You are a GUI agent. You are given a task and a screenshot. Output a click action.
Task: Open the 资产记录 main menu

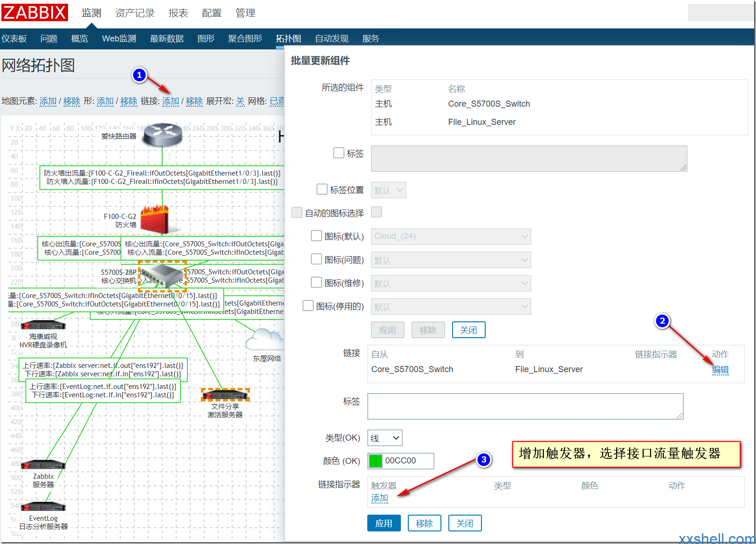(135, 13)
